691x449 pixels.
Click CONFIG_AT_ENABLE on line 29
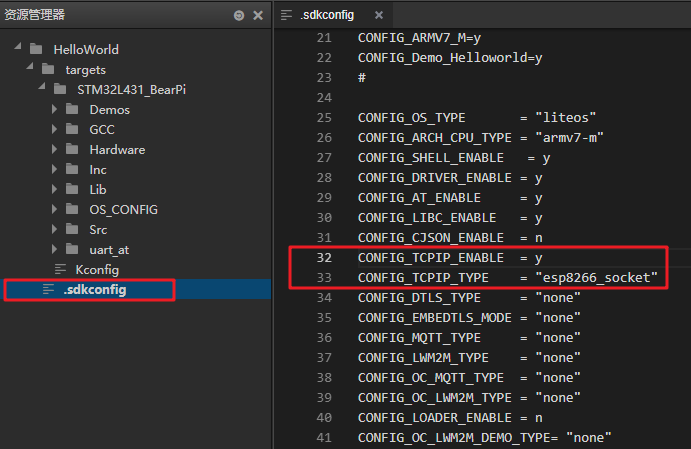(419, 198)
